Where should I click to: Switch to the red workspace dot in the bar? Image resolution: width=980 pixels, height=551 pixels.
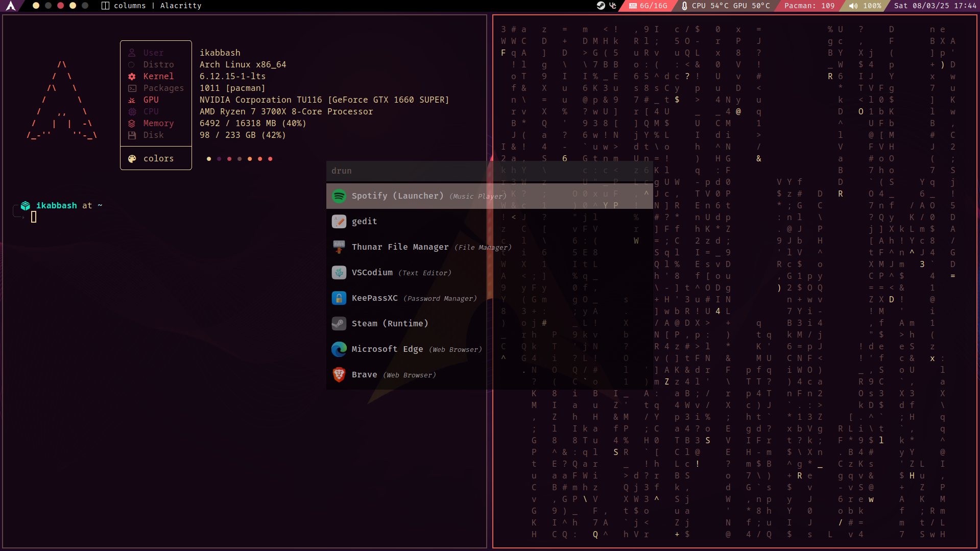click(61, 6)
